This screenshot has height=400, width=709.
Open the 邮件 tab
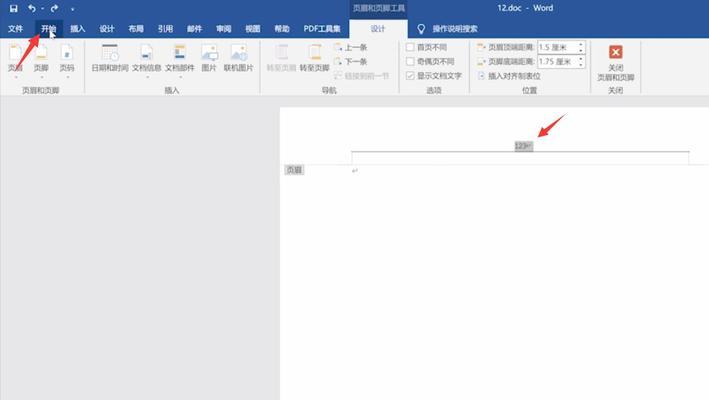(x=194, y=28)
